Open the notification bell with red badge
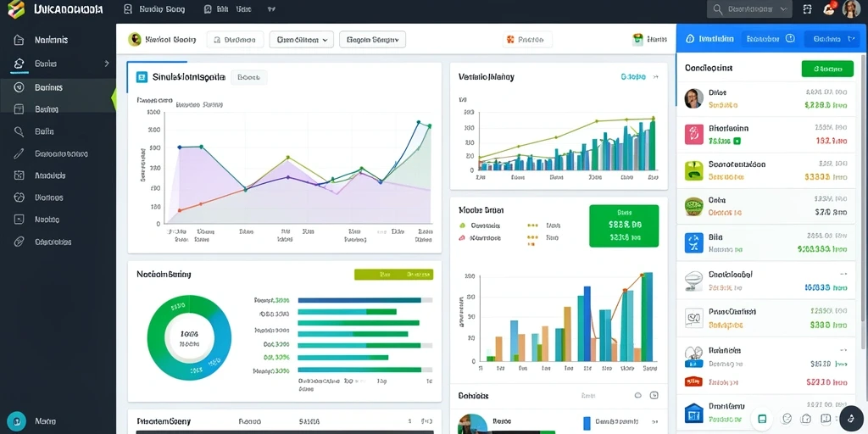The width and height of the screenshot is (868, 434). point(829,8)
